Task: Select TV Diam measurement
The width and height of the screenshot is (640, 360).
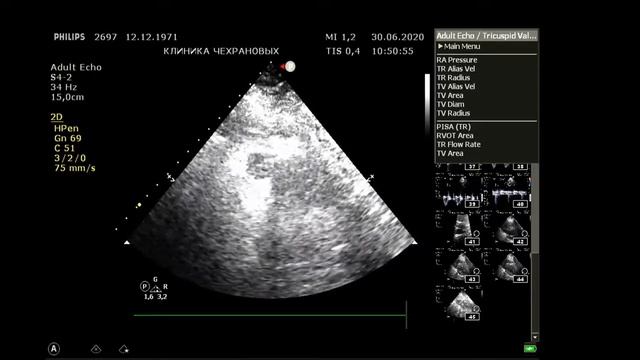Action: pyautogui.click(x=450, y=104)
